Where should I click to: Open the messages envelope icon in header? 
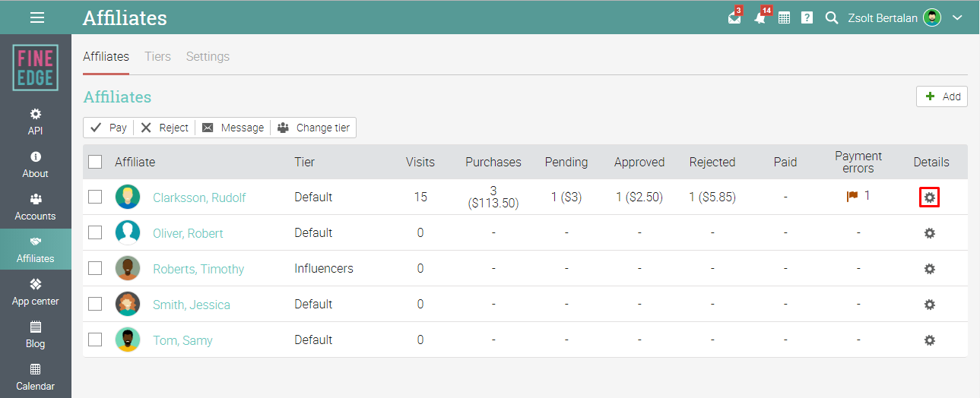(734, 18)
